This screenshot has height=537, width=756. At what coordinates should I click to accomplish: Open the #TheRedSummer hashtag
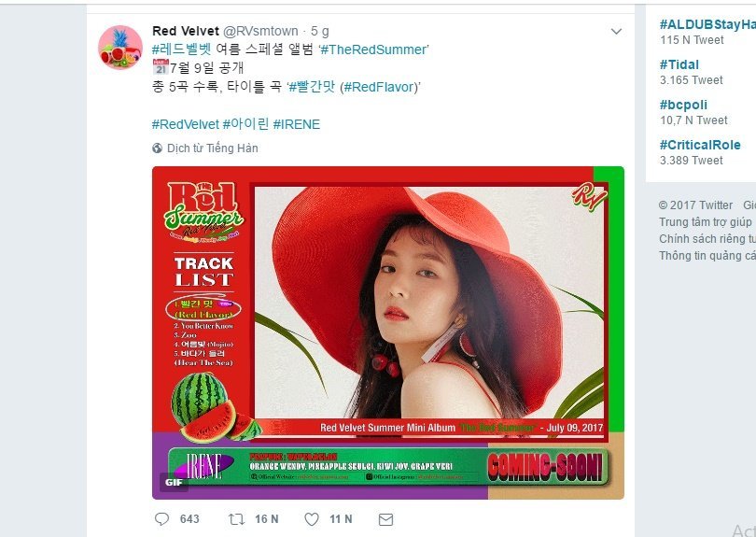pyautogui.click(x=373, y=49)
